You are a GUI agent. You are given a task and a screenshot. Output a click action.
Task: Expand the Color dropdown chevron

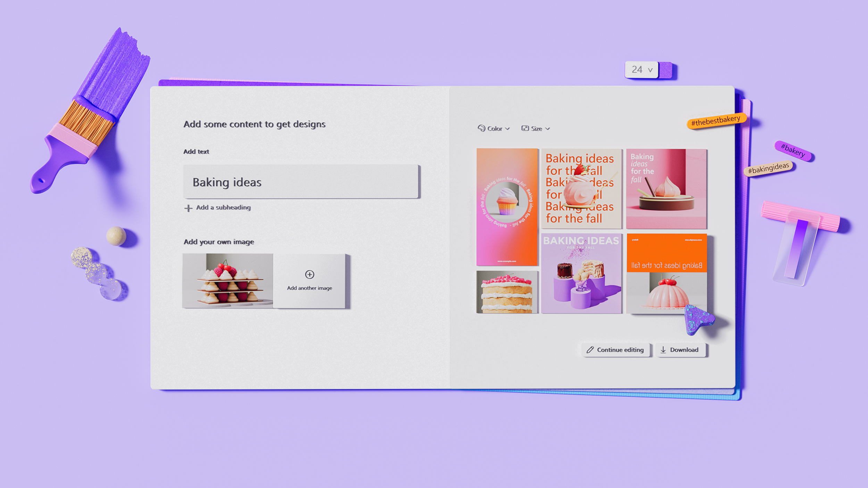click(508, 129)
